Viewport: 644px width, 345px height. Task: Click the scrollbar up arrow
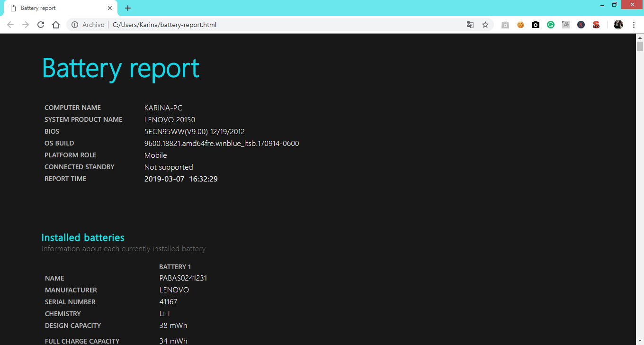tap(640, 37)
